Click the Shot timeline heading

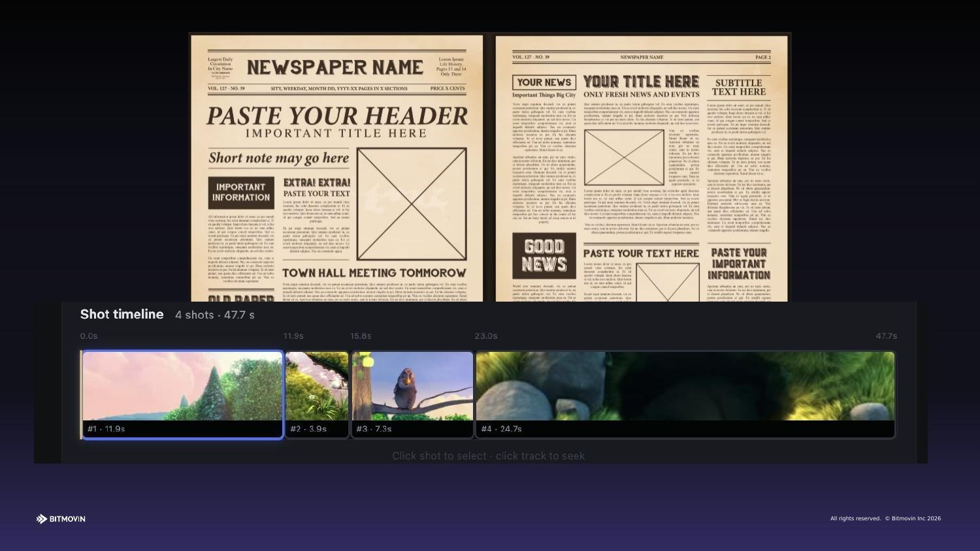122,314
